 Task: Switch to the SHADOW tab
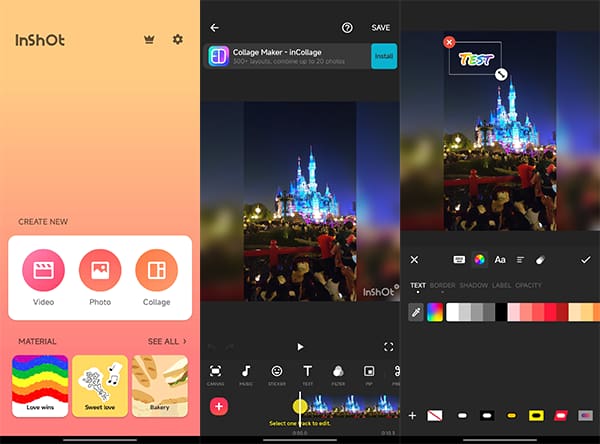coord(474,285)
